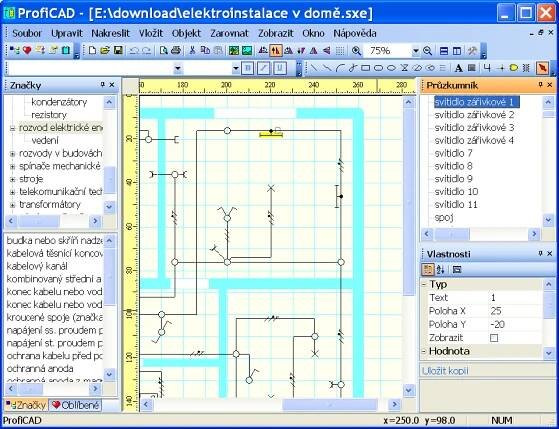
Task: Print the drawing using the printer icon
Action: click(x=176, y=51)
